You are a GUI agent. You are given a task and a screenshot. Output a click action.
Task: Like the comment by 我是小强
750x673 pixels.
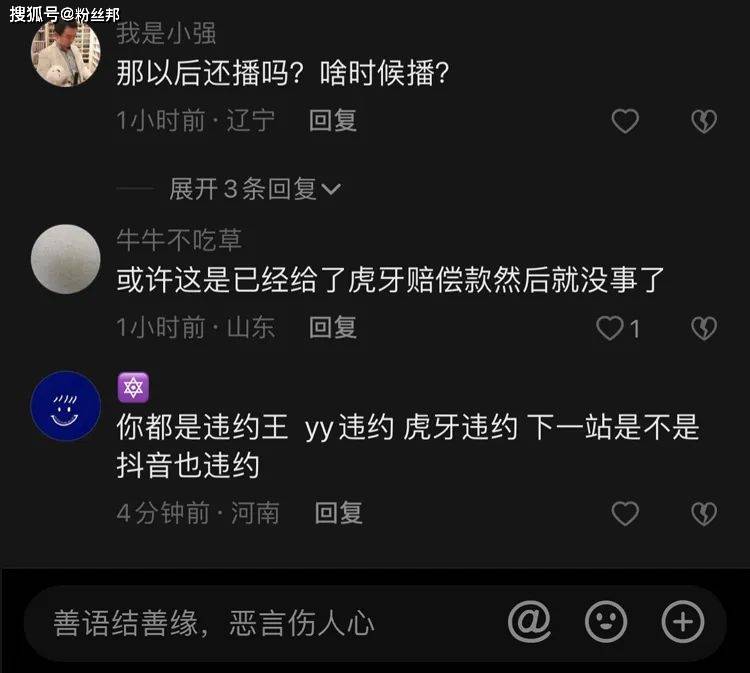click(625, 121)
